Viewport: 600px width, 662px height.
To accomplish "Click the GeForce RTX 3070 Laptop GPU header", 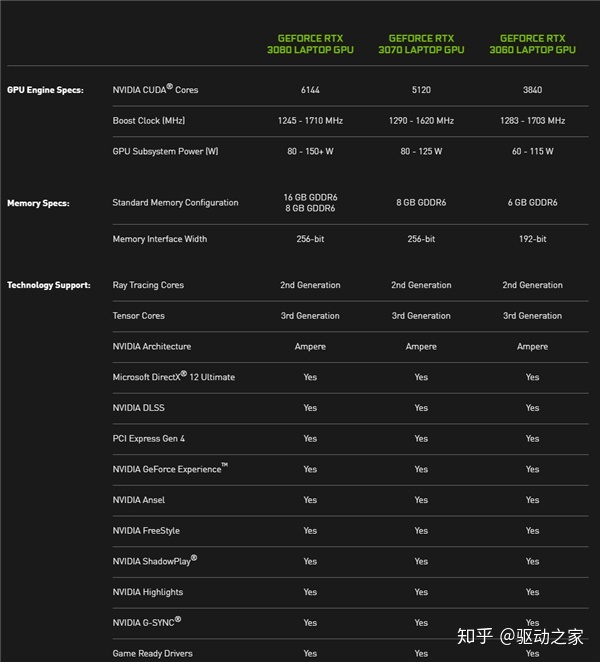I will click(x=421, y=44).
